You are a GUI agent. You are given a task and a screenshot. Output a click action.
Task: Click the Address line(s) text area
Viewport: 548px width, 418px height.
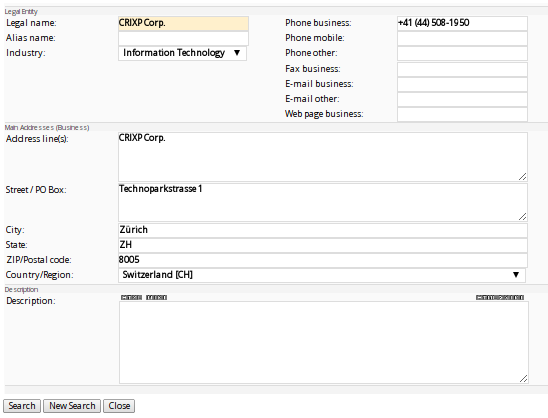click(323, 157)
